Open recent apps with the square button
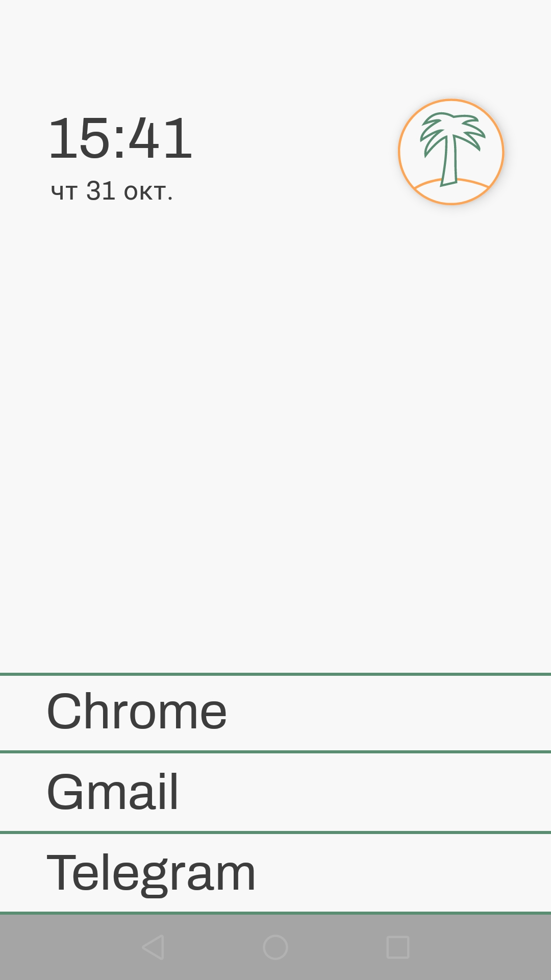The height and width of the screenshot is (980, 551). (398, 947)
